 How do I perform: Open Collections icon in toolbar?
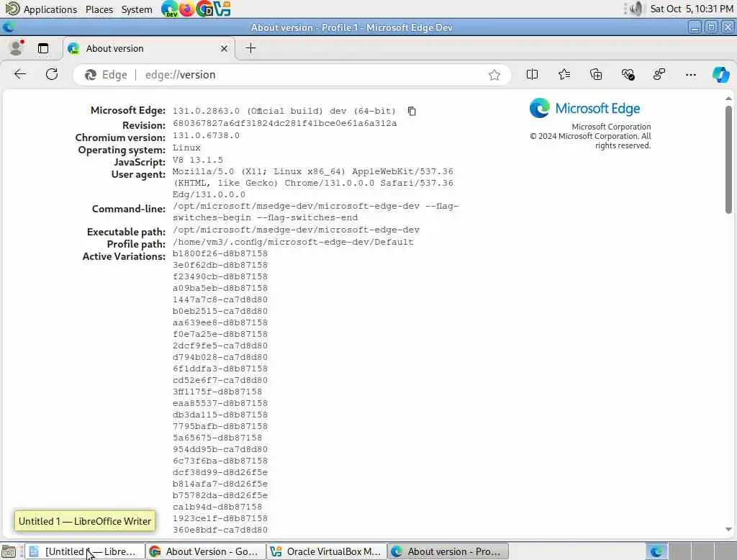(595, 74)
